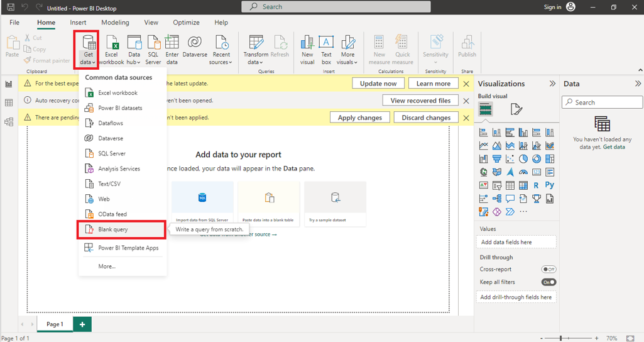Add a new page with plus button
Screen dimensions: 644x342
pyautogui.click(x=82, y=324)
